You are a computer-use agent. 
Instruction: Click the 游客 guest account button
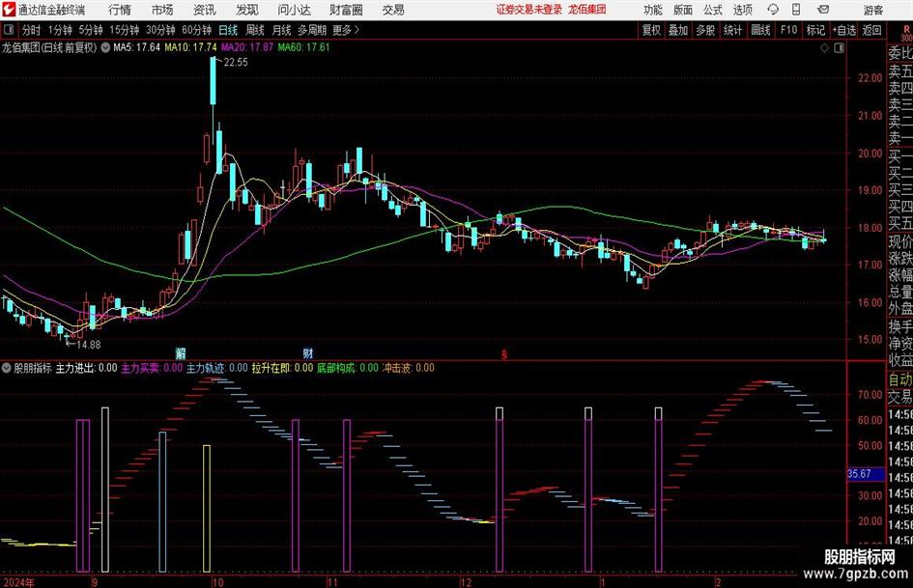pos(873,10)
